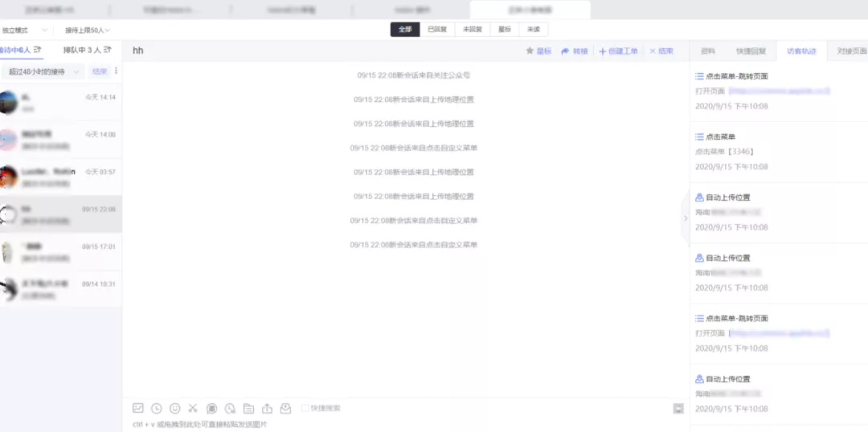Click the list icon beside 点击菜单【3346】 entry heading
The height and width of the screenshot is (432, 868).
click(x=699, y=137)
